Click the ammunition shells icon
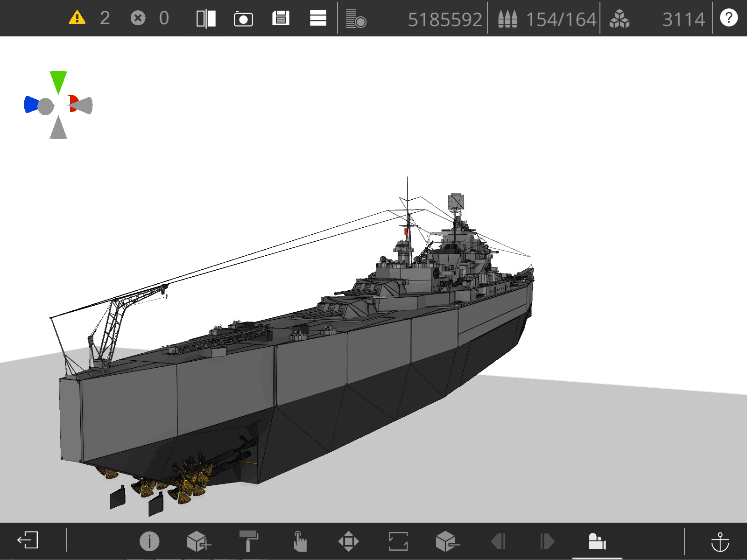This screenshot has height=560, width=747. pos(507,19)
